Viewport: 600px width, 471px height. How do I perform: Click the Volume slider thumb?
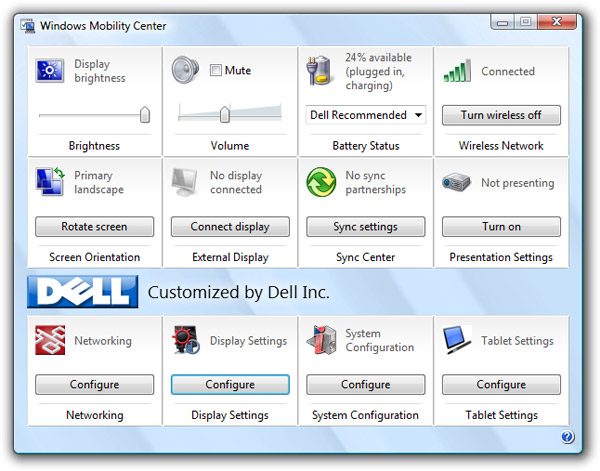pos(225,114)
